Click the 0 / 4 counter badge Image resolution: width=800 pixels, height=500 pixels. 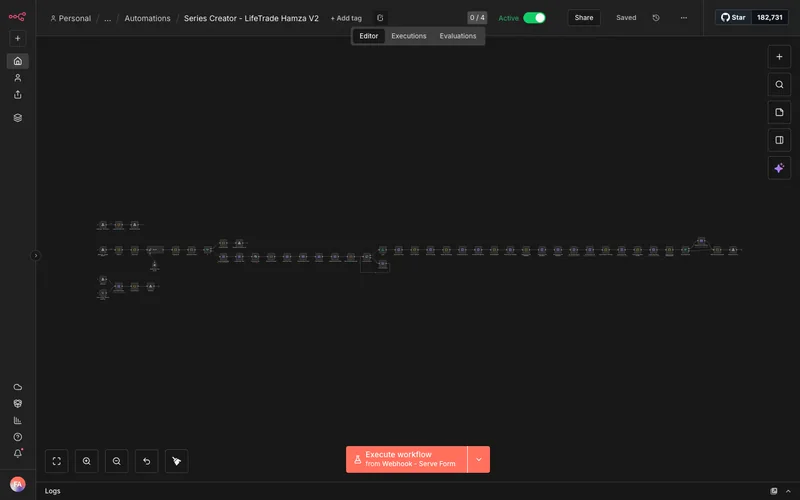click(x=477, y=18)
